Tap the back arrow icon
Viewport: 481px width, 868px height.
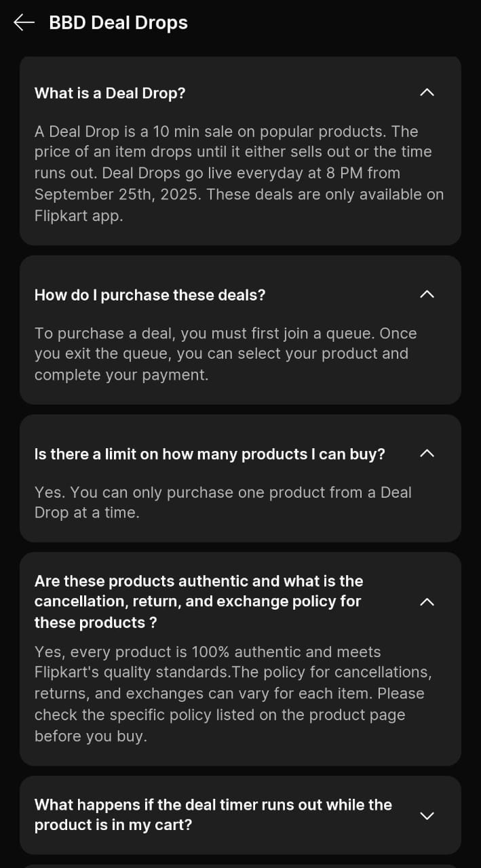pyautogui.click(x=24, y=22)
